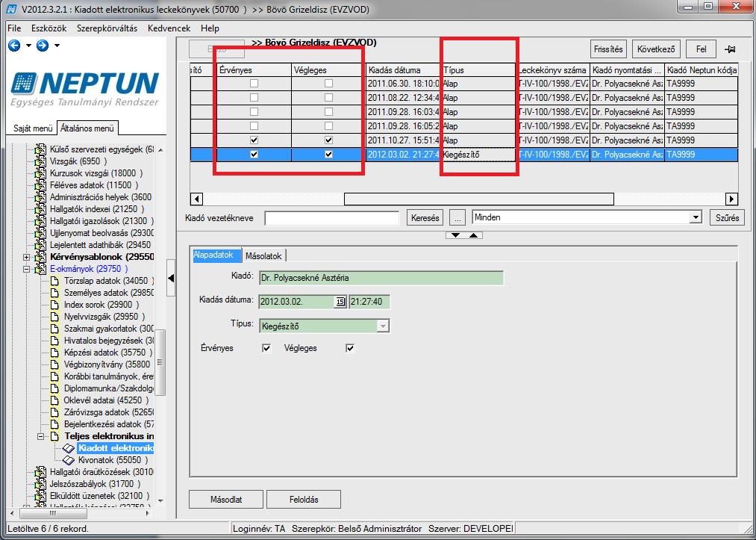
Task: Collapse the E-okmányok tree node
Action: click(x=27, y=270)
